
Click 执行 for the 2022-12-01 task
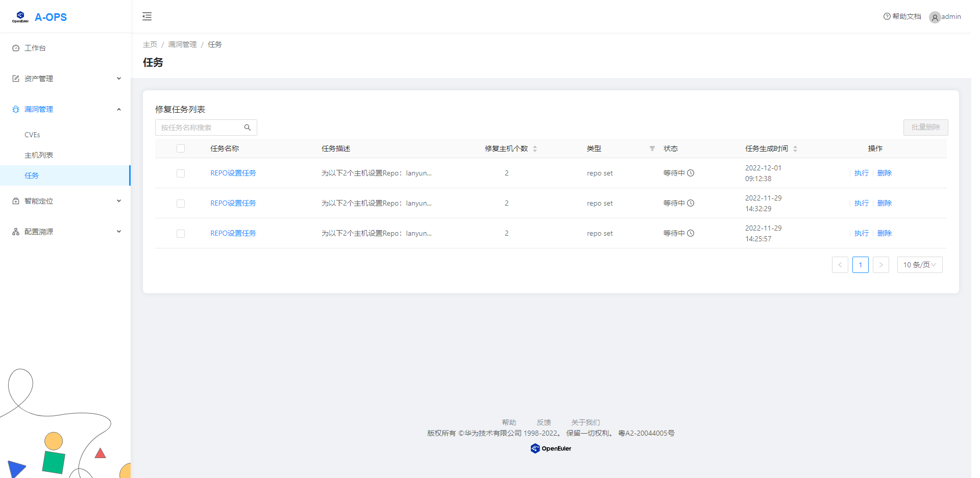tap(861, 173)
